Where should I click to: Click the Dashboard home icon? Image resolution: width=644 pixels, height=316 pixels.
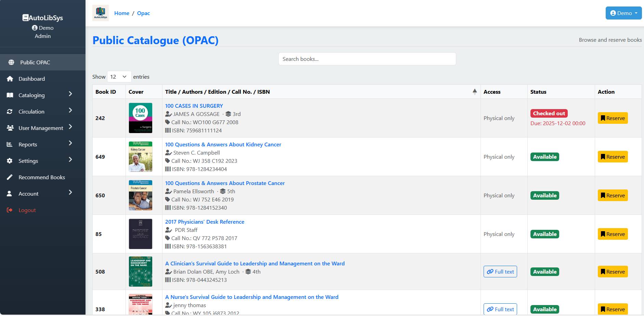tap(10, 79)
